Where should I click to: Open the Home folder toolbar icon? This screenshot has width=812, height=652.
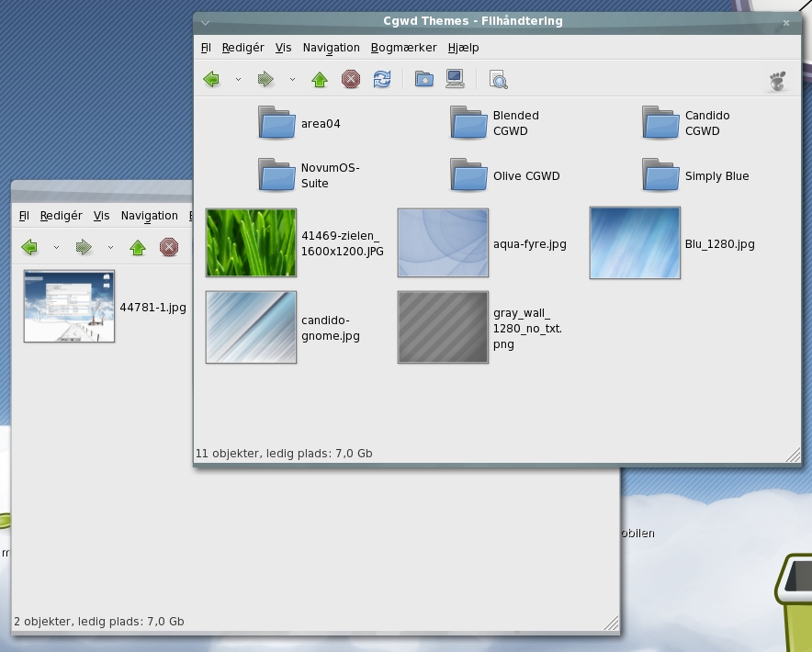424,79
